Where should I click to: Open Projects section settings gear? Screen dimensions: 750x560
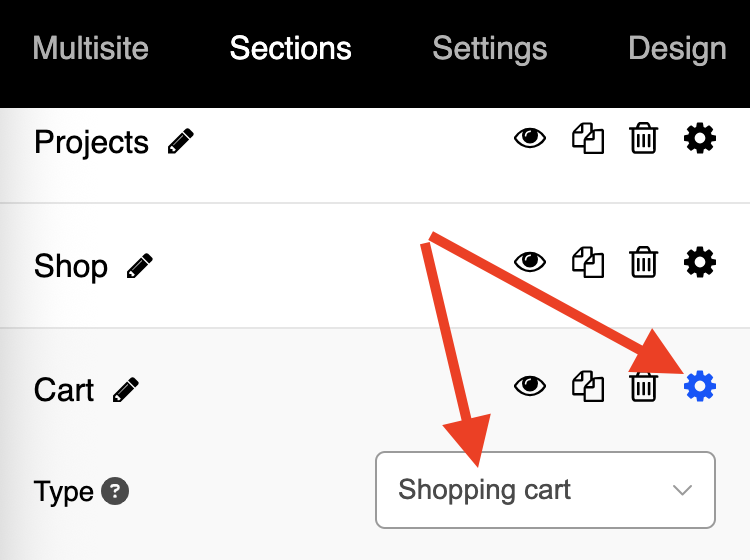tap(700, 139)
